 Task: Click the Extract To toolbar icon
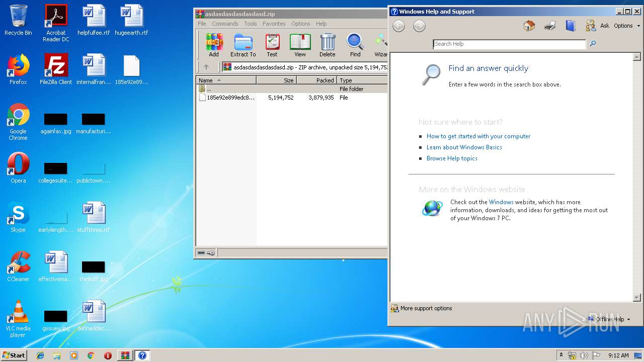point(243,45)
